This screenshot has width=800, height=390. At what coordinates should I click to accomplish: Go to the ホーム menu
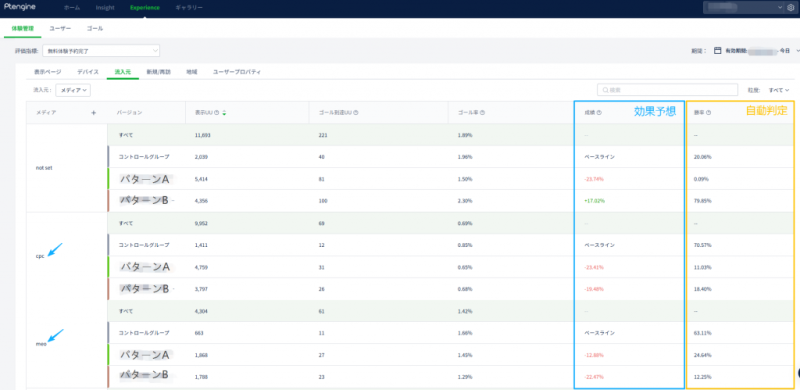(x=72, y=8)
